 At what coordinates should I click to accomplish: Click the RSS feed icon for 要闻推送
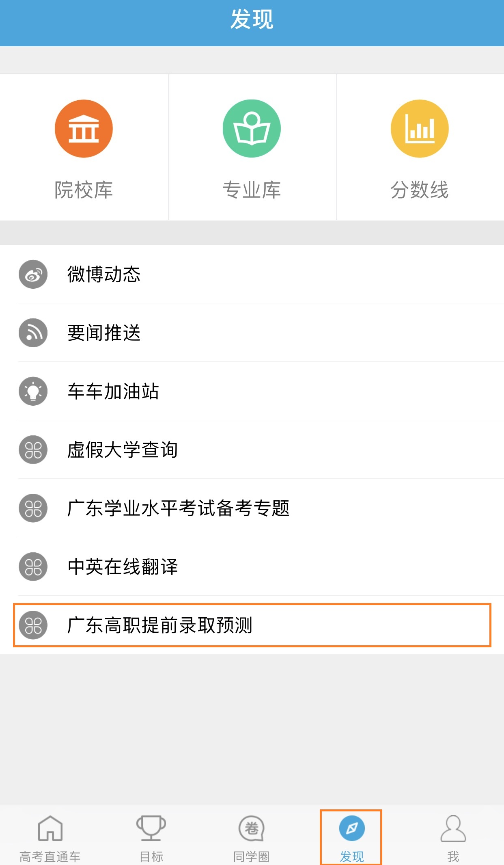[x=33, y=333]
